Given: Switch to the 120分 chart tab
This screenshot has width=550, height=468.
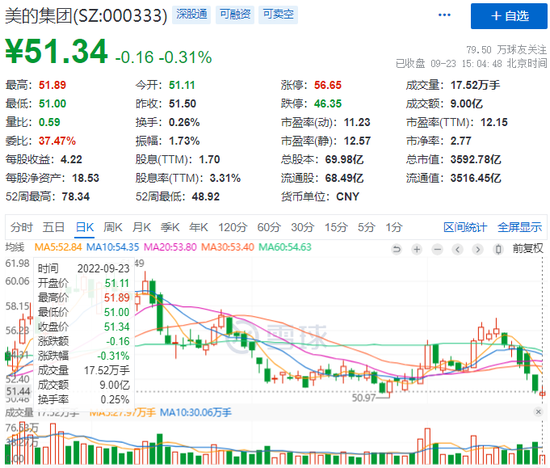Looking at the screenshot, I should point(233,227).
